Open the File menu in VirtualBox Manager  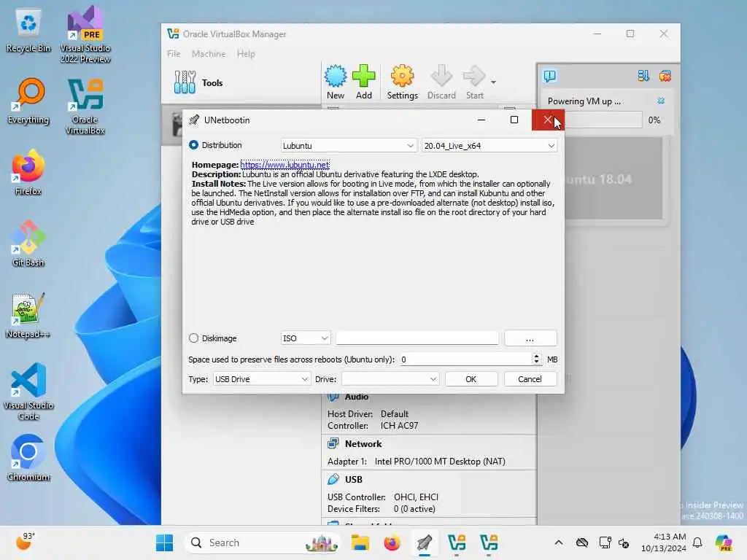[174, 54]
